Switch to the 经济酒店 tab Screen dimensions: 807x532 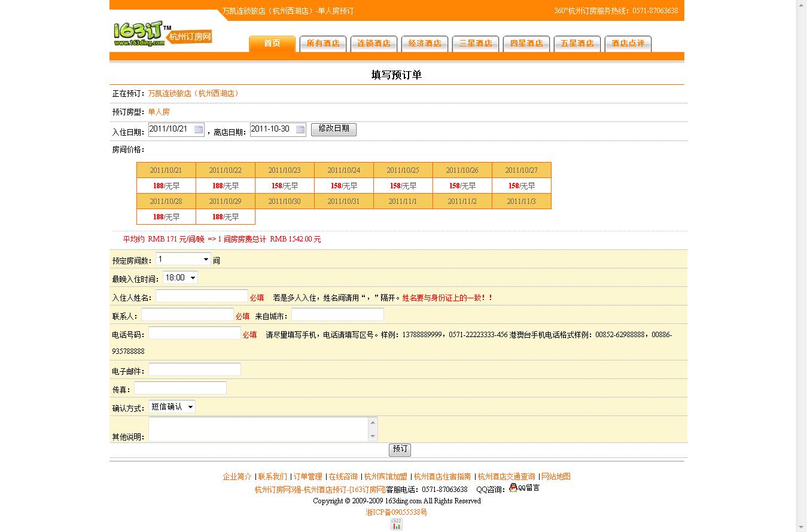coord(425,44)
